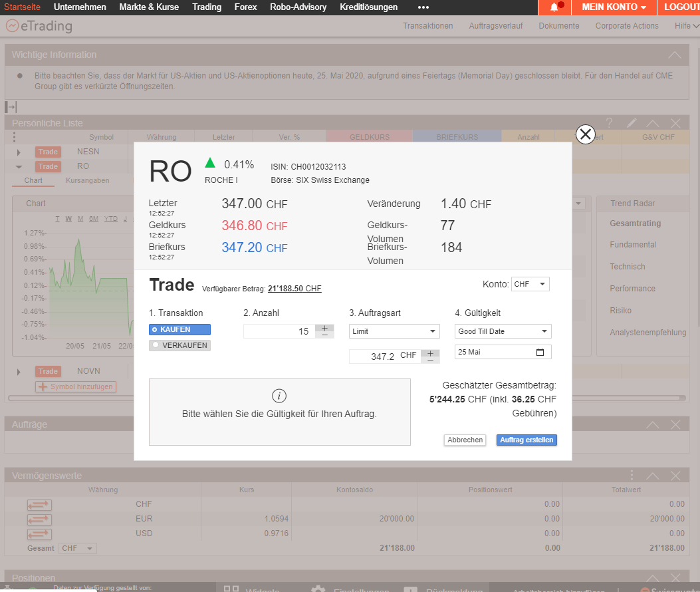This screenshot has width=700, height=592.
Task: Open the Konto CHF dropdown
Action: 530,284
